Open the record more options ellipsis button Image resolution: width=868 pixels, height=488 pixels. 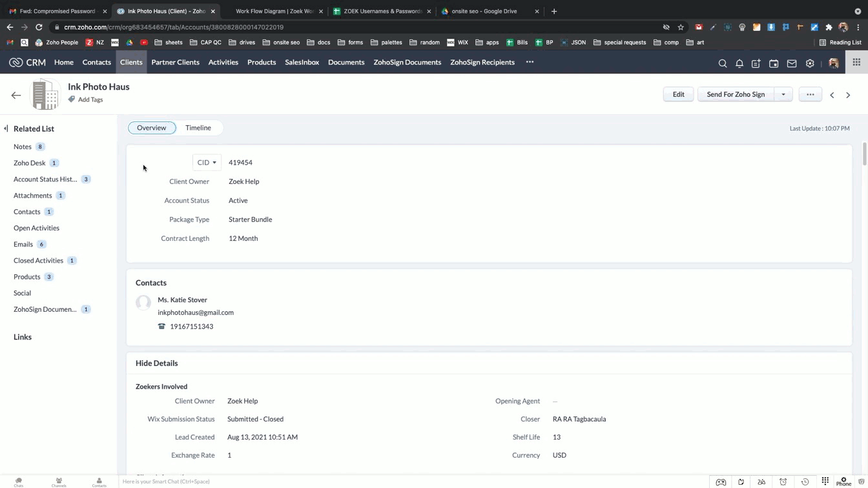811,94
